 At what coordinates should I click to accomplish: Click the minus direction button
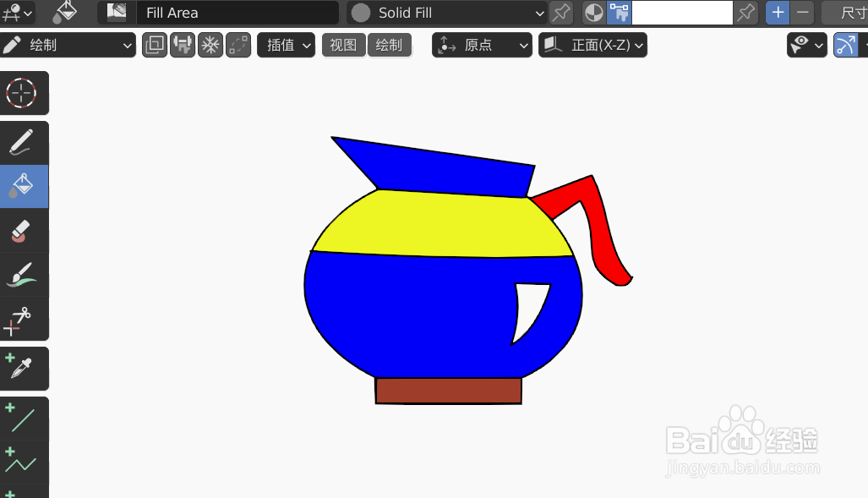[803, 12]
